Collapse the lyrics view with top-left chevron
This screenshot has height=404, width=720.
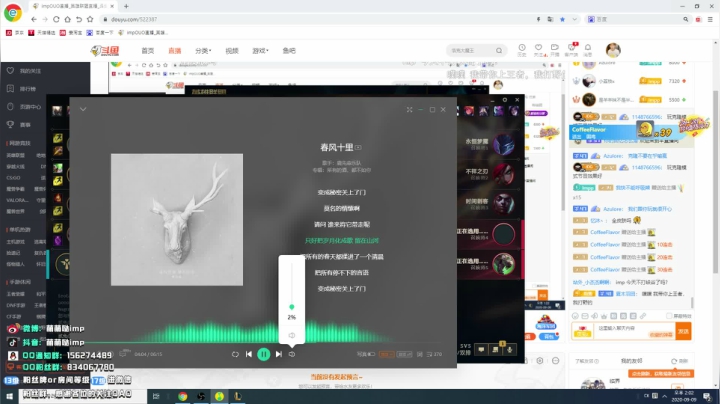(x=83, y=109)
